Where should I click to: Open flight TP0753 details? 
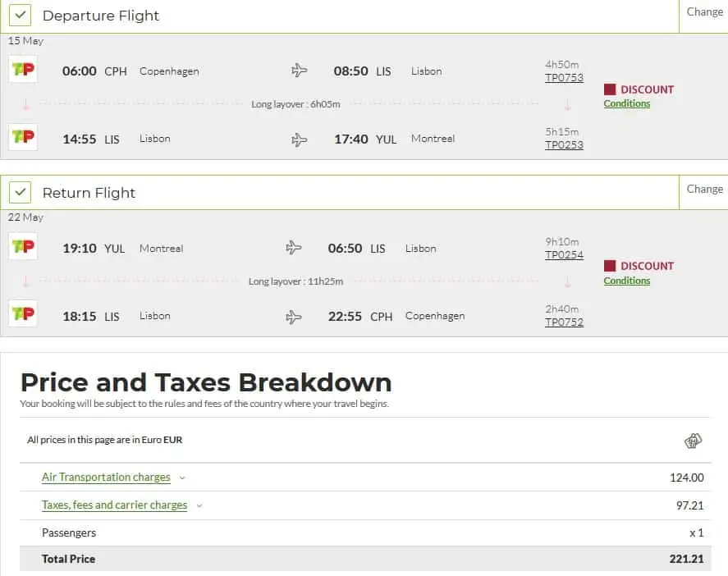point(564,78)
